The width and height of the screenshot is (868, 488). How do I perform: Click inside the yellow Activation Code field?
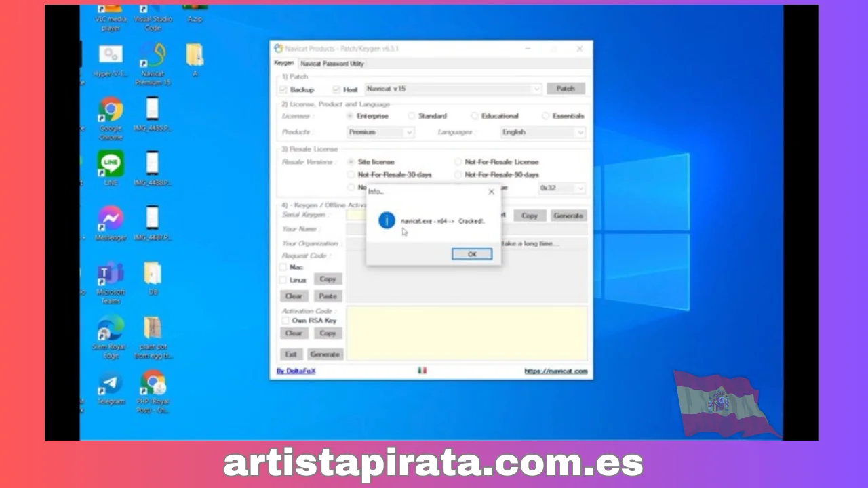467,333
